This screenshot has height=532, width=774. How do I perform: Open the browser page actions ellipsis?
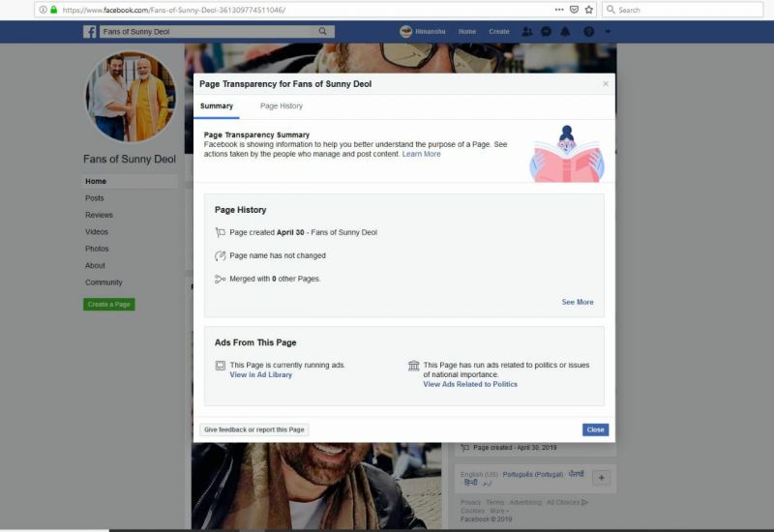pyautogui.click(x=559, y=10)
